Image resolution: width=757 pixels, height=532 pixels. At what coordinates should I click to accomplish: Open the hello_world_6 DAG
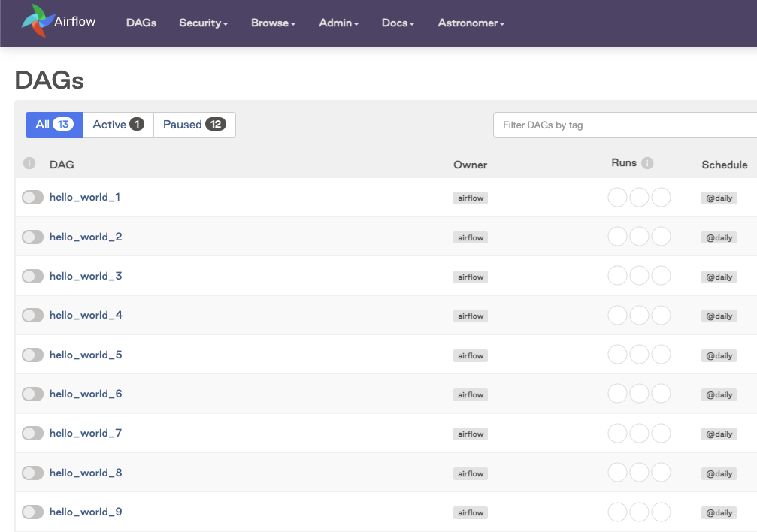pyautogui.click(x=85, y=394)
